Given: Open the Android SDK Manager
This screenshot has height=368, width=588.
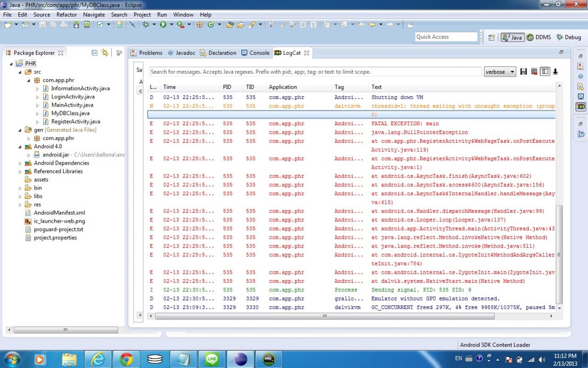Looking at the screenshot, I should coord(76,25).
